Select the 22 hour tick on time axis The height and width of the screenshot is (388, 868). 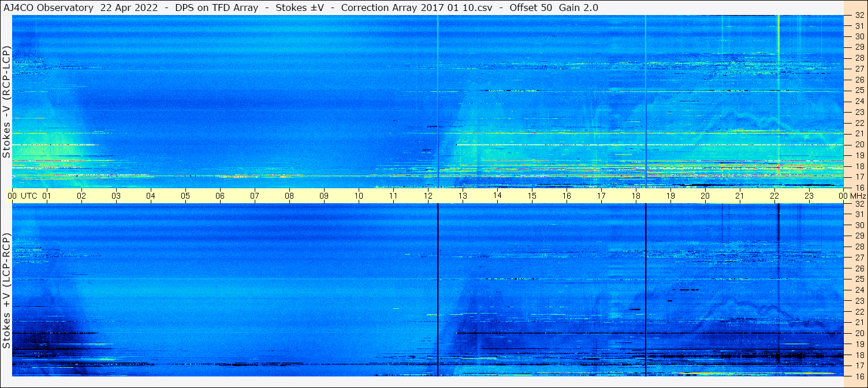[x=774, y=196]
